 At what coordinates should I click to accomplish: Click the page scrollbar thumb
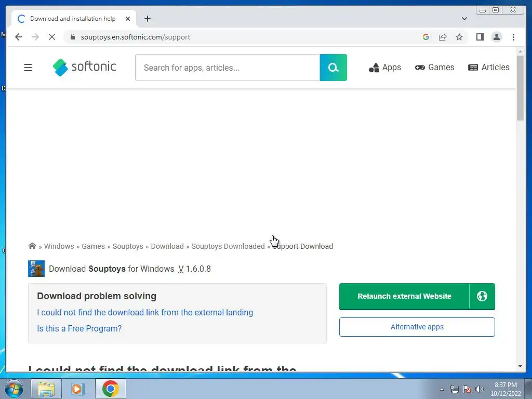(520, 88)
